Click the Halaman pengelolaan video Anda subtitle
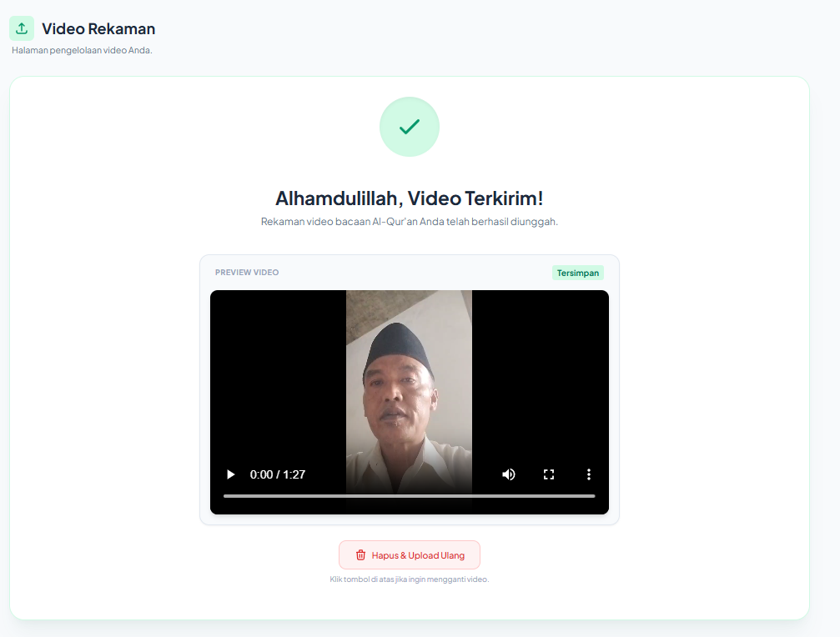 click(x=82, y=50)
